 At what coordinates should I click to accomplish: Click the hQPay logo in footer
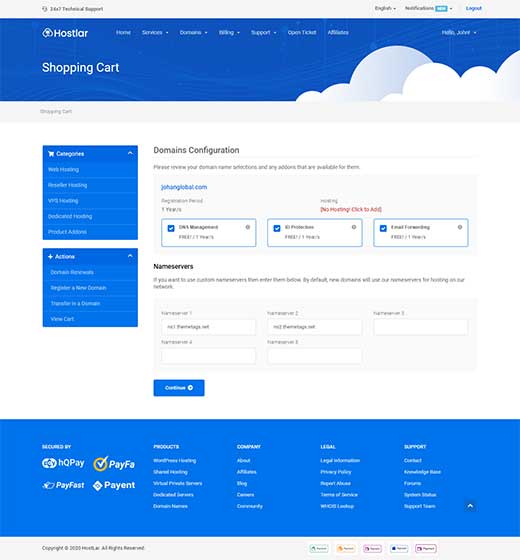[63, 463]
